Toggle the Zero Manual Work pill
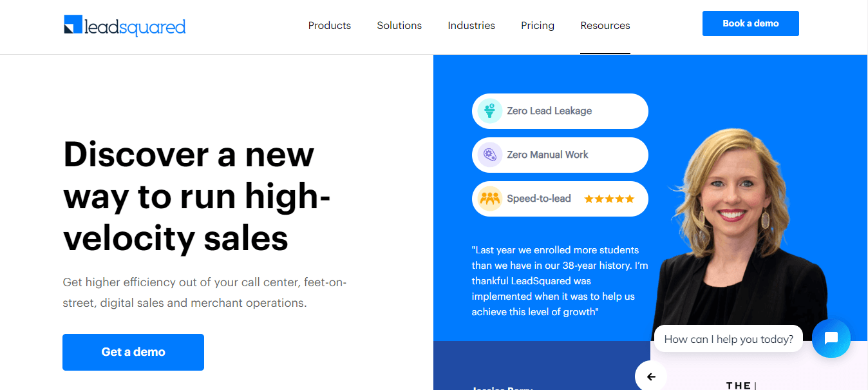The image size is (868, 390). pos(560,155)
